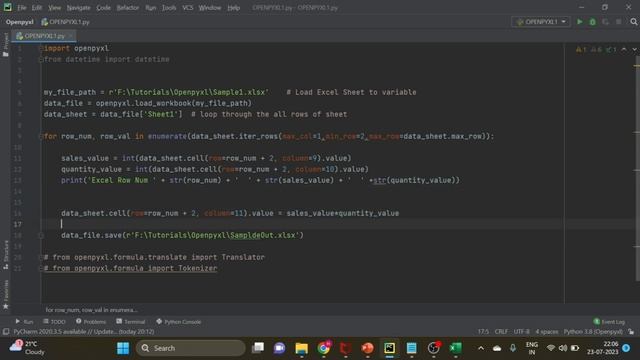640x360 pixels.
Task: Change the 4 spaces indent setting
Action: coord(547,332)
